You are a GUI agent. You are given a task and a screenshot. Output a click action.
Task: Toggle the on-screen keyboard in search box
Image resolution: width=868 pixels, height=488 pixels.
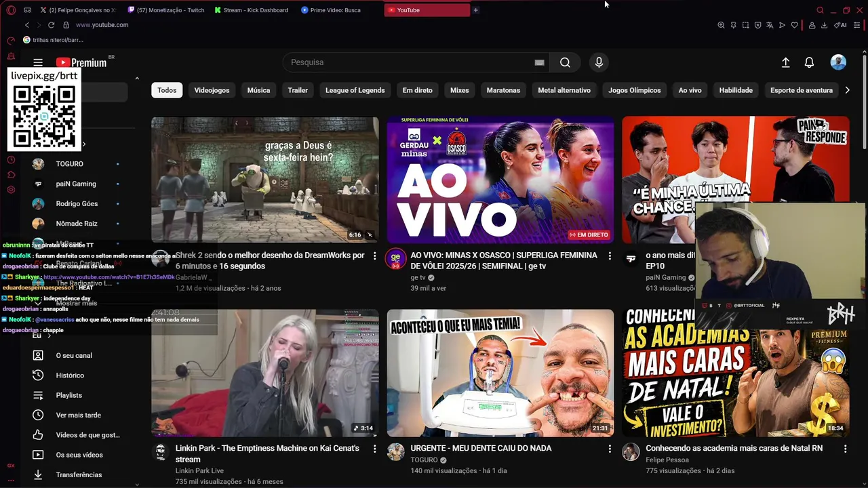click(539, 62)
